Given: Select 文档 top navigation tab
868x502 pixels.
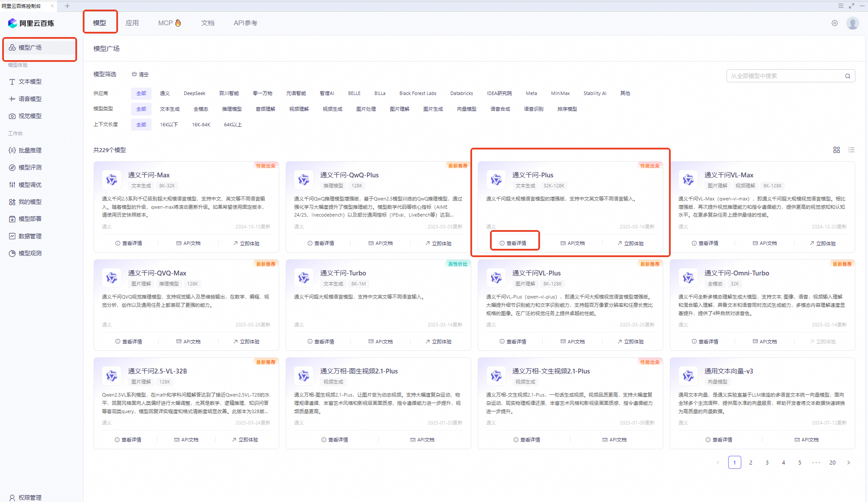Looking at the screenshot, I should pos(208,23).
